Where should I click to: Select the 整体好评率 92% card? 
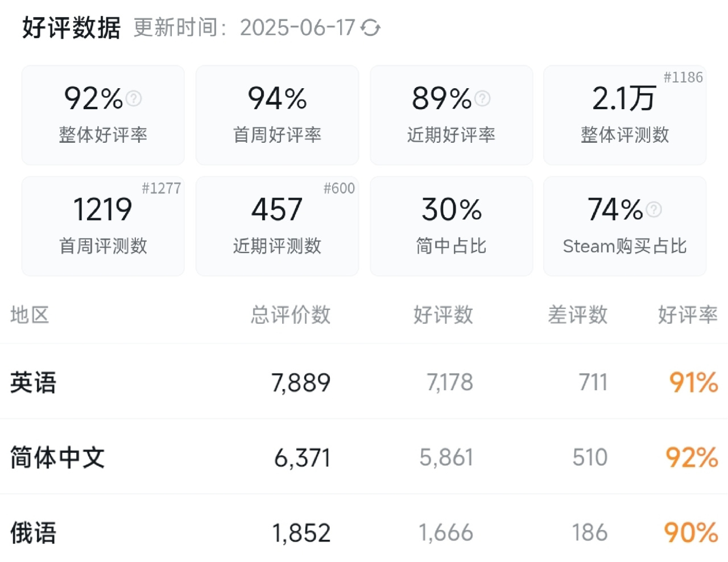coord(103,115)
